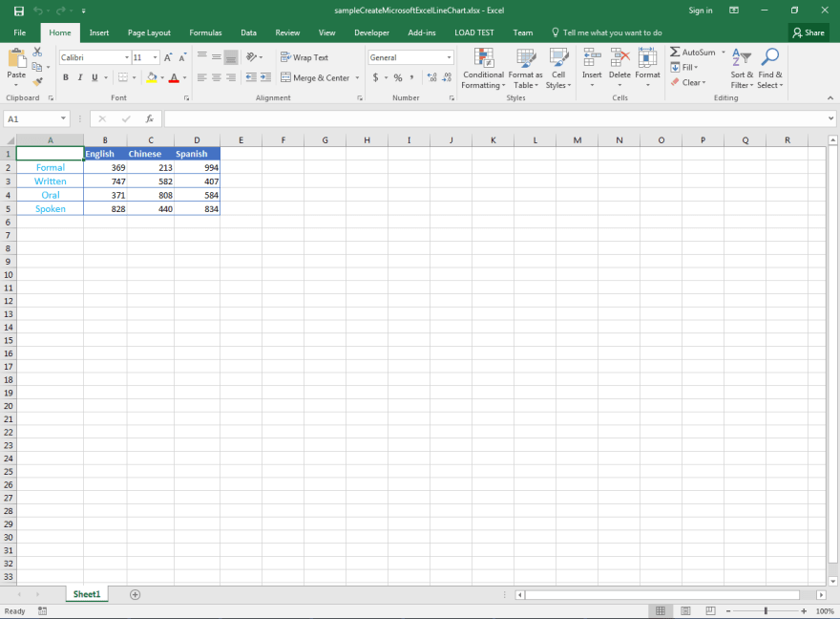Switch to Page Layout view in status bar
840x619 pixels.
[685, 611]
